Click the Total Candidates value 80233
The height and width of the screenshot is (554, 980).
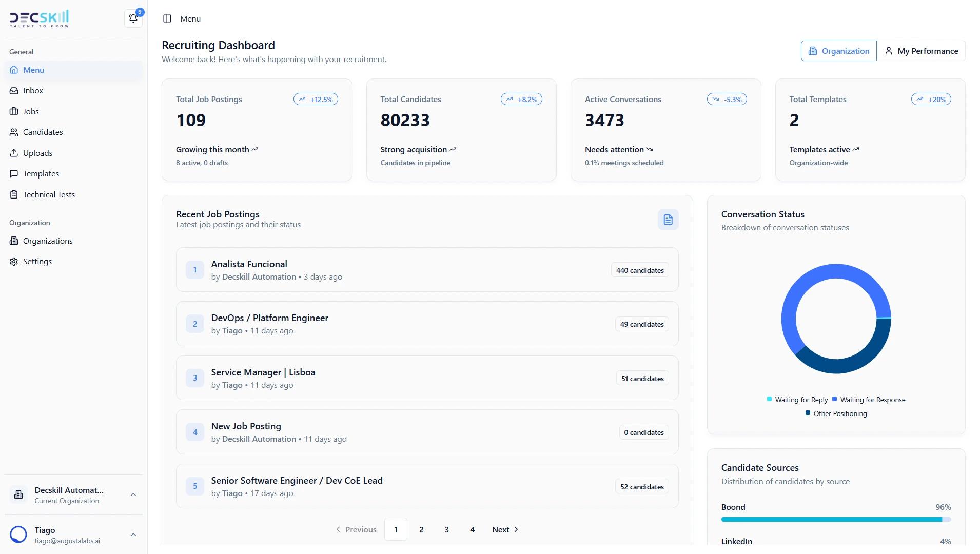(x=405, y=120)
